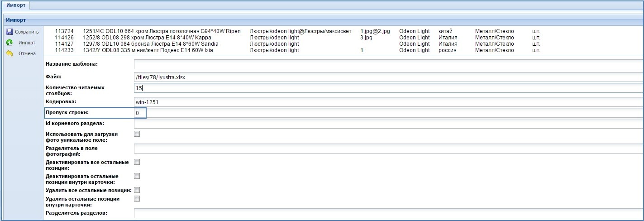Click the Save floppy disk icon

pyautogui.click(x=10, y=32)
